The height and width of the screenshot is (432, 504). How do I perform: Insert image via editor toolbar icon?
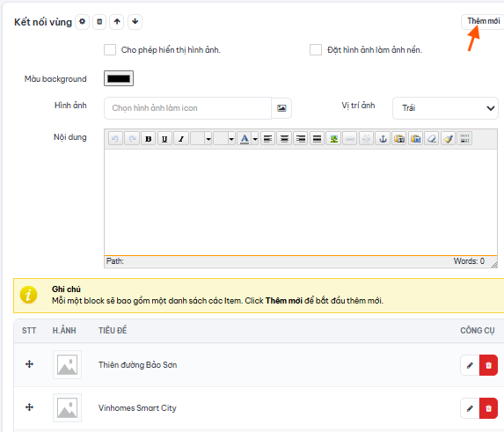point(333,138)
